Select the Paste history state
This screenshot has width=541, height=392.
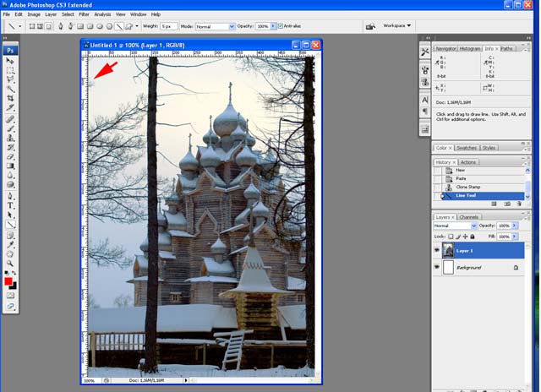point(461,178)
